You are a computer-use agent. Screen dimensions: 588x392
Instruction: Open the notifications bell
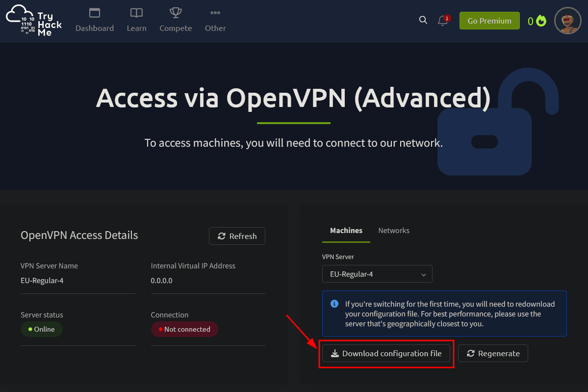point(442,21)
